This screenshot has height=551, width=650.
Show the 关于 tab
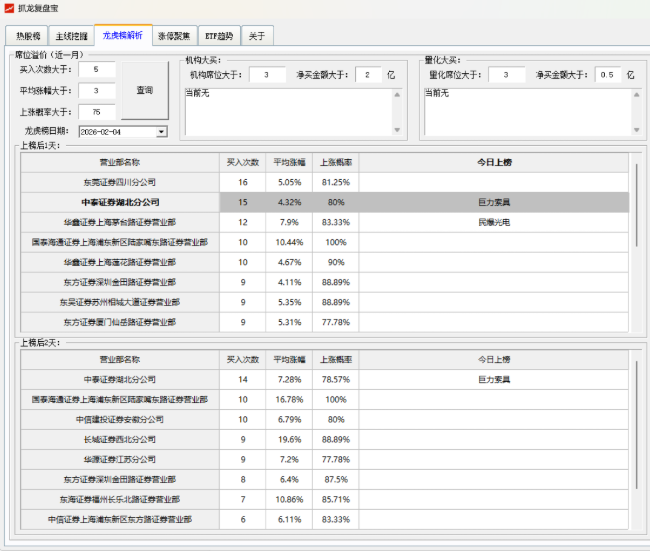pyautogui.click(x=257, y=36)
